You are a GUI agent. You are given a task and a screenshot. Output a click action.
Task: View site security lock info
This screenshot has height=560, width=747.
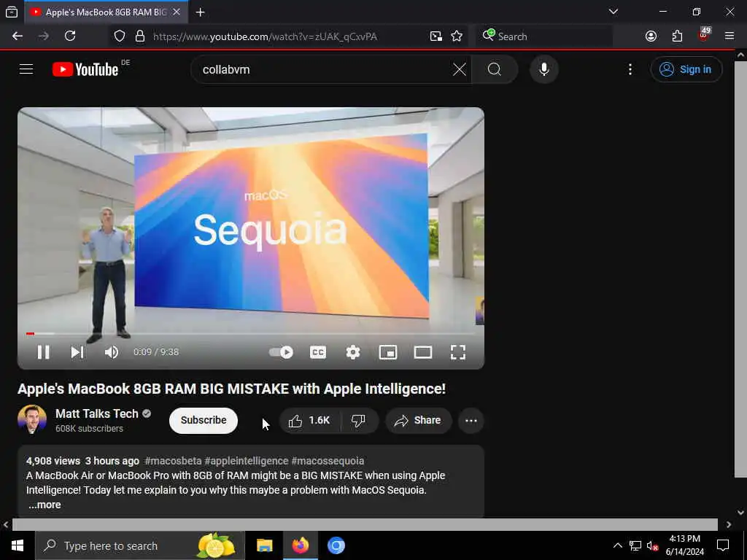tap(140, 36)
